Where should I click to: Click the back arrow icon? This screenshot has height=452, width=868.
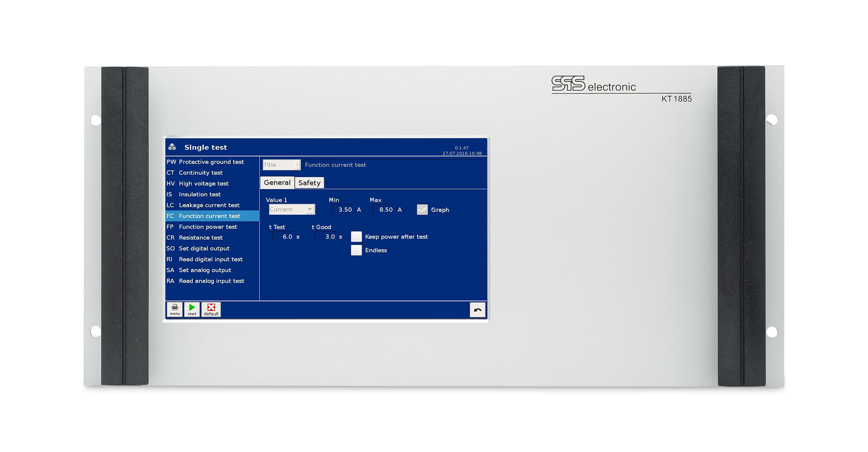coord(477,310)
